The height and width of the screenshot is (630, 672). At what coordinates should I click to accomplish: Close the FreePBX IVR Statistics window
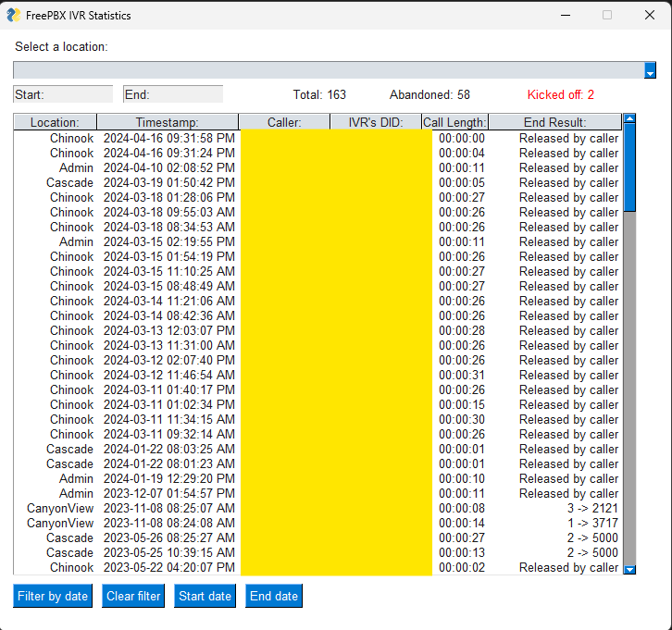click(650, 15)
